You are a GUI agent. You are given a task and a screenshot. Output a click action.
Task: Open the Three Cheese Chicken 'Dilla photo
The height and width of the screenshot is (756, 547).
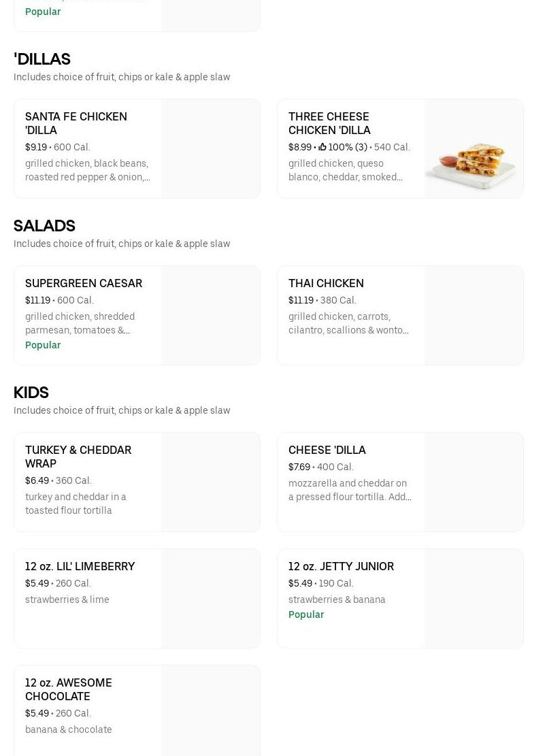(474, 149)
